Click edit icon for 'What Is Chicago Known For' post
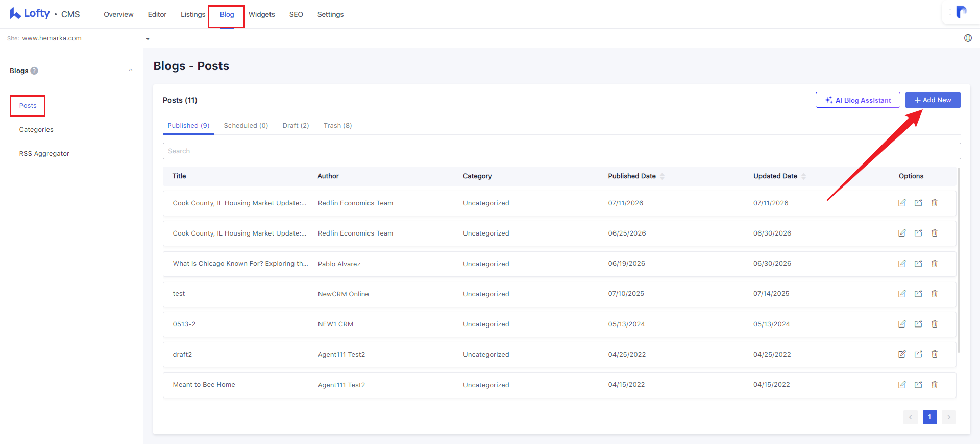 coord(902,264)
